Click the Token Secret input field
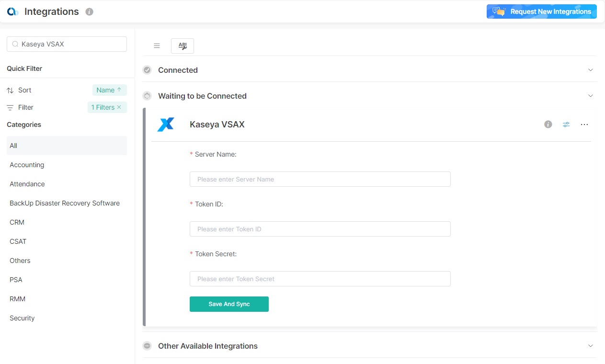This screenshot has height=364, width=605. (x=320, y=279)
